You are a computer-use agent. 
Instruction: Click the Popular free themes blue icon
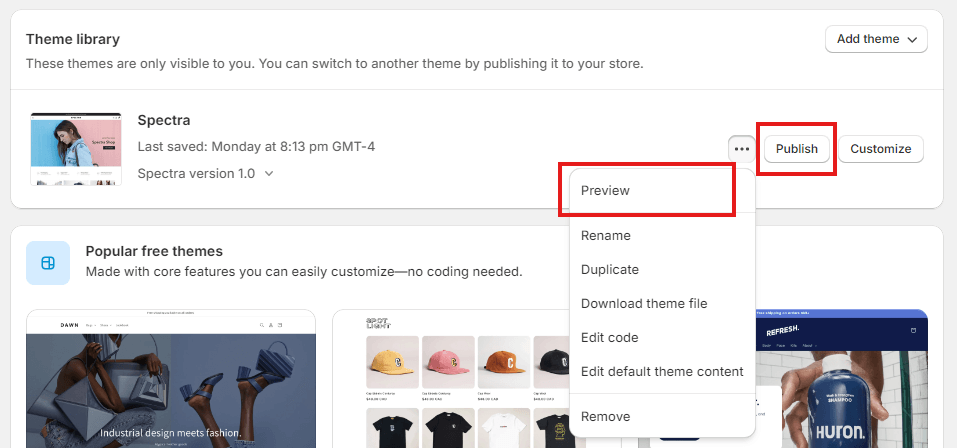48,263
